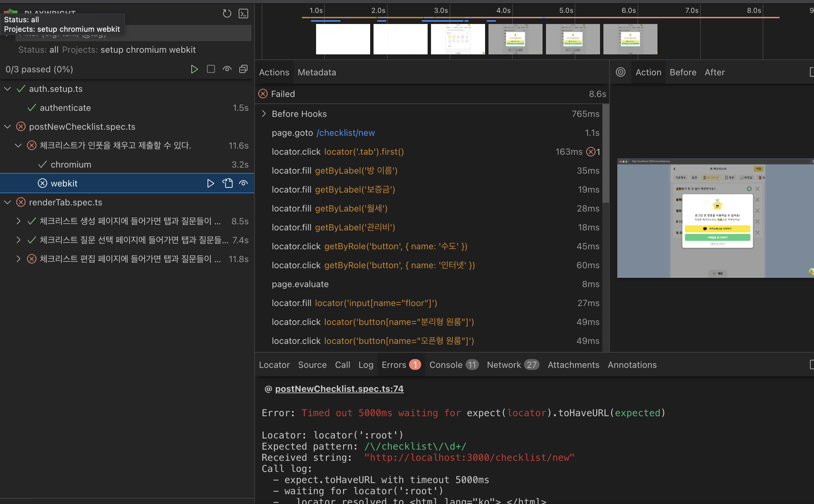This screenshot has width=814, height=504.
Task: Open webkit test source file icon
Action: [228, 183]
